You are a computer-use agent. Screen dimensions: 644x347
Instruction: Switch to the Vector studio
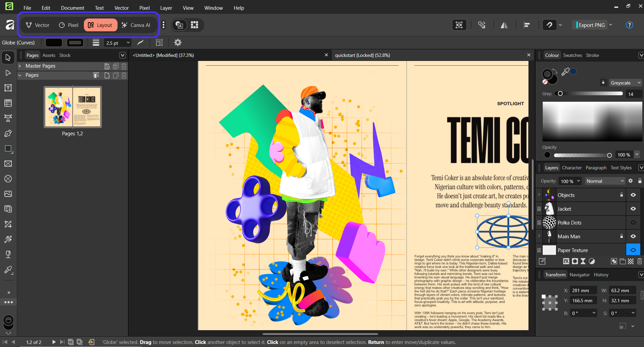(x=38, y=25)
